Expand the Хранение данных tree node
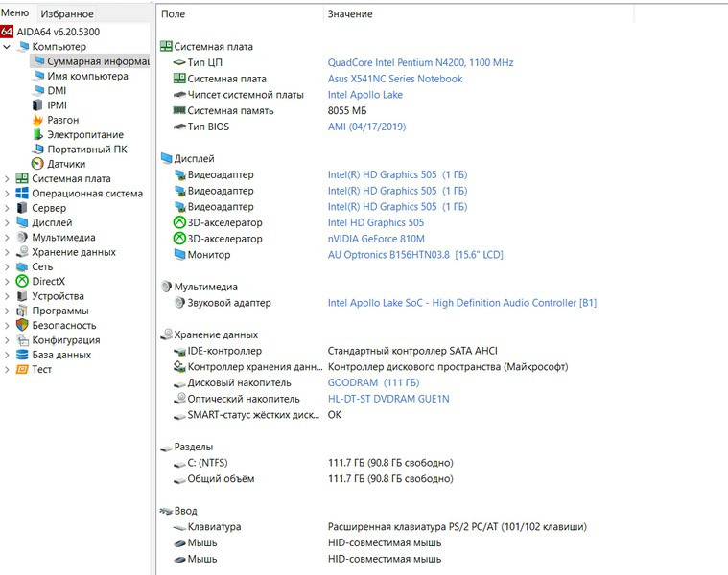The width and height of the screenshot is (728, 575). pyautogui.click(x=8, y=252)
